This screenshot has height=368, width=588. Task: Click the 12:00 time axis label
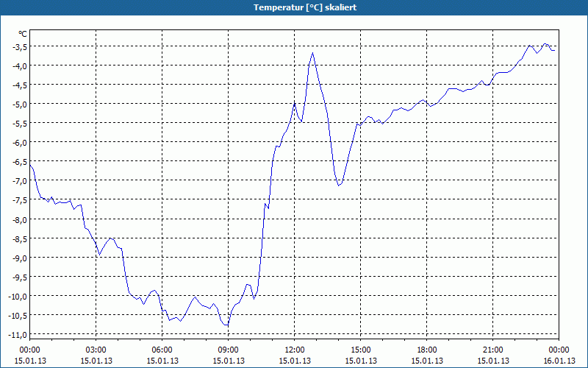point(295,350)
